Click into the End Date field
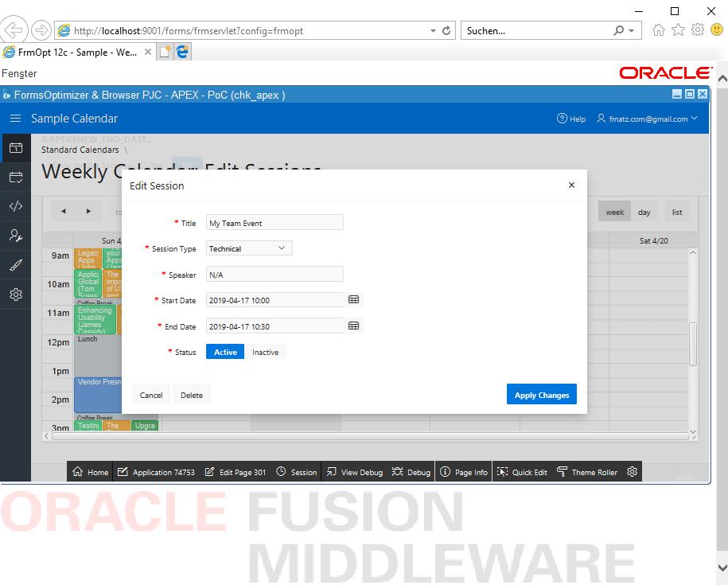This screenshot has width=728, height=585. [274, 326]
